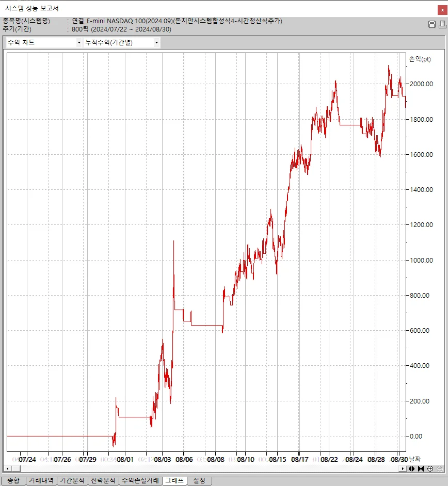
Task: Open the 수익손실거래 tab
Action: click(x=140, y=481)
